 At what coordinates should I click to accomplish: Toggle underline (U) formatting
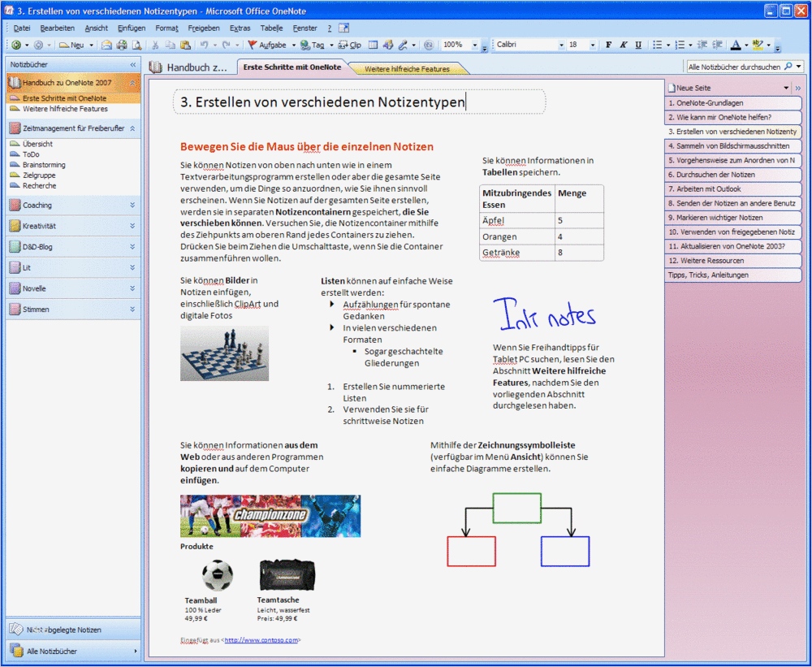coord(637,45)
